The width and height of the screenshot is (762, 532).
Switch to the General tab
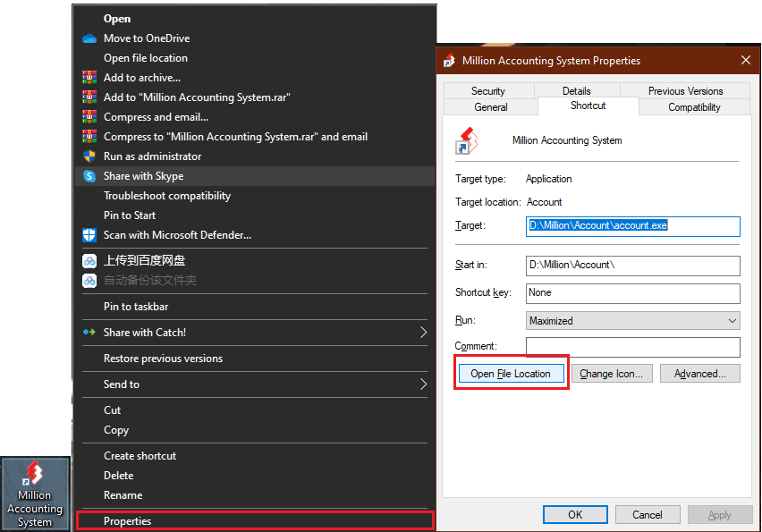491,107
